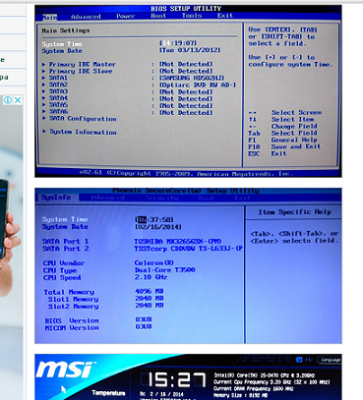This screenshot has width=363, height=400.
Task: Click the Item Specific Help heading
Action: click(295, 212)
